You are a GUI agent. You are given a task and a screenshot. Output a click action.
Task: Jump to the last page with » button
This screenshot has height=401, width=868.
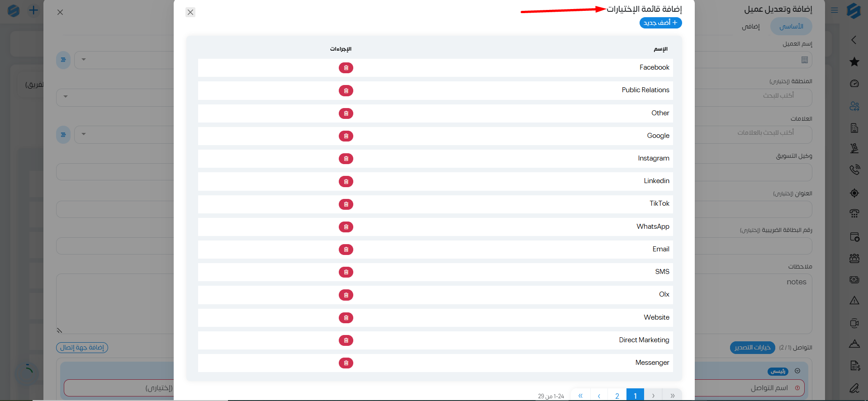pyautogui.click(x=673, y=396)
